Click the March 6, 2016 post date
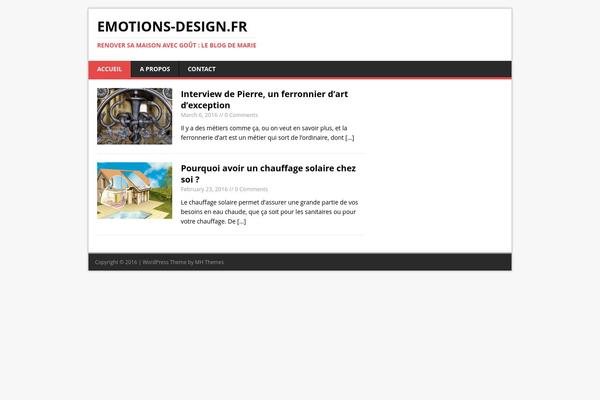Image resolution: width=600 pixels, height=400 pixels. 199,115
